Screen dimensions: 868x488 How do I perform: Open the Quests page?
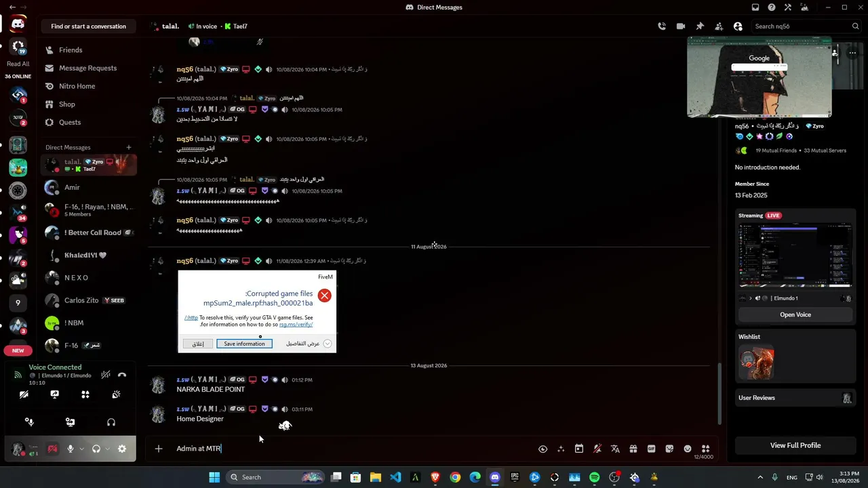click(89, 122)
